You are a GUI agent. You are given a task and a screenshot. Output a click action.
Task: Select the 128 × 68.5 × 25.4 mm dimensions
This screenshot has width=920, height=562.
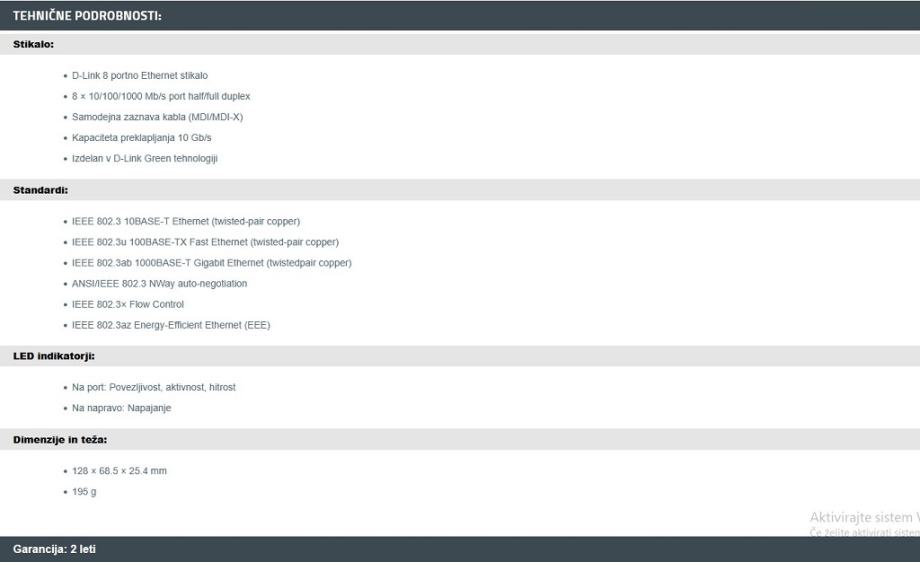[119, 471]
